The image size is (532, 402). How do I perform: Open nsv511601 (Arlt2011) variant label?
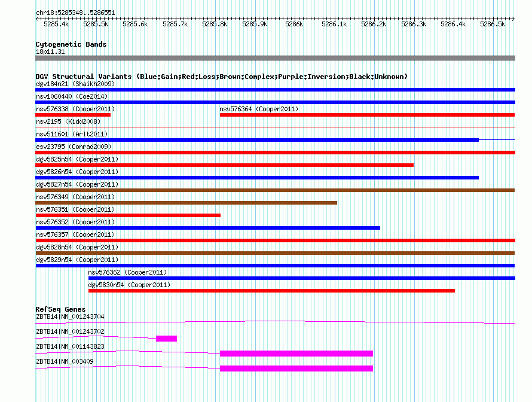(72, 134)
